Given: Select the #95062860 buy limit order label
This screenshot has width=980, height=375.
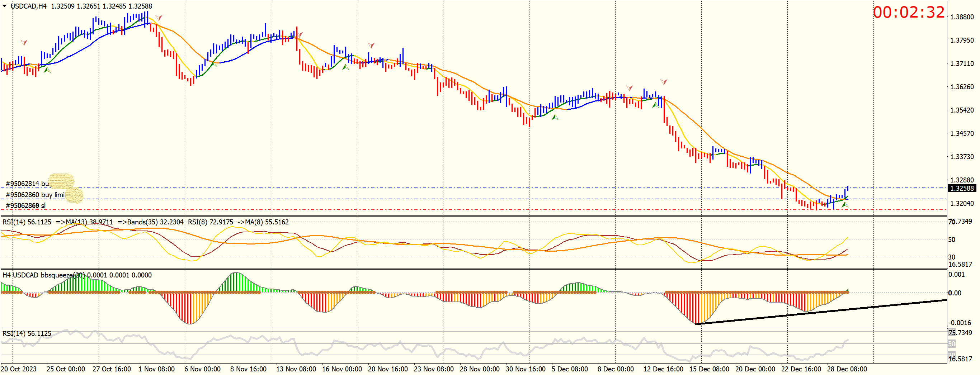Looking at the screenshot, I should click(36, 195).
